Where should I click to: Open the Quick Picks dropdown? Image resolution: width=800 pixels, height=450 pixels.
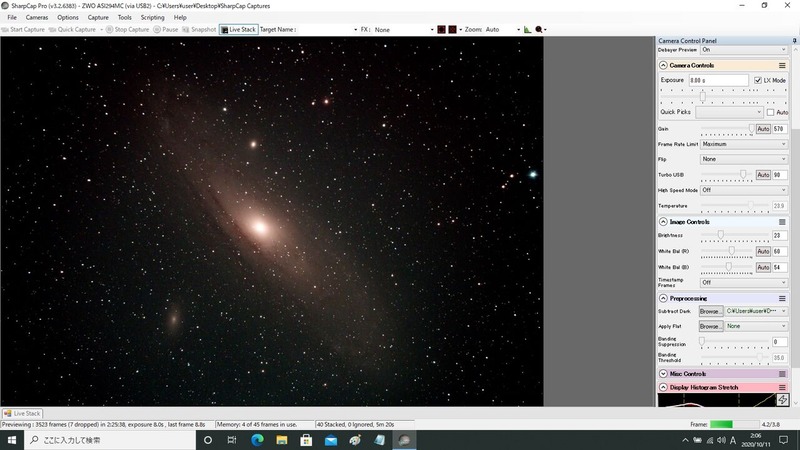tap(729, 112)
